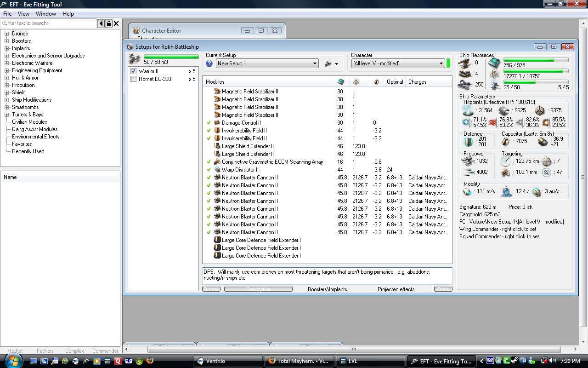588x368 pixels.
Task: Click the Optimal column header
Action: (x=395, y=82)
